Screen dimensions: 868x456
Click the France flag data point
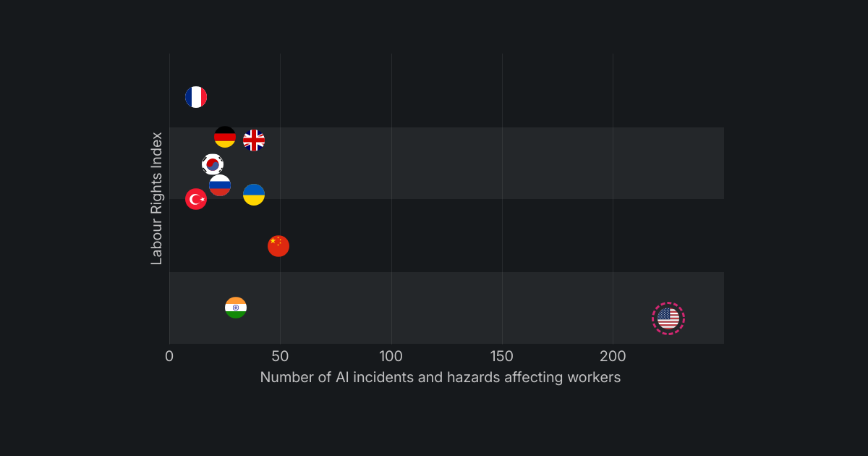pyautogui.click(x=196, y=97)
